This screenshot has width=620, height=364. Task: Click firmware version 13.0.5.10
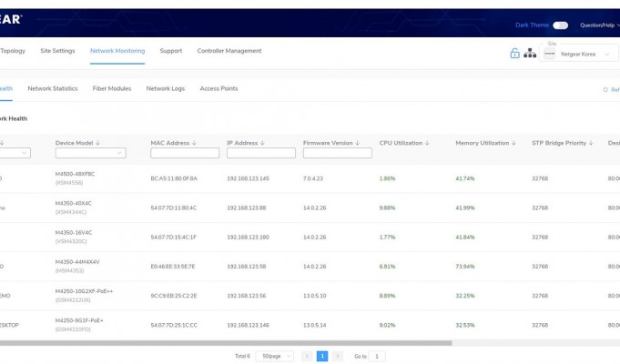coord(315,296)
